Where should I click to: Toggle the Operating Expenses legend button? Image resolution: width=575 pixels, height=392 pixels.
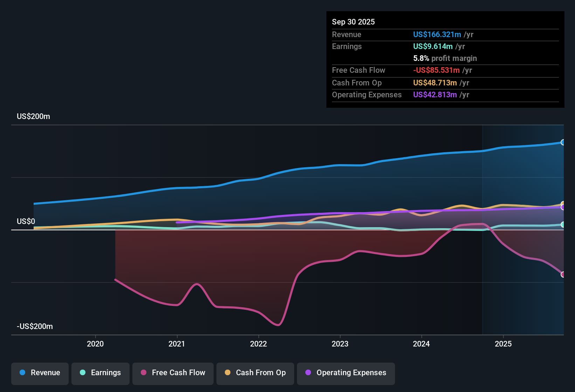coord(346,373)
